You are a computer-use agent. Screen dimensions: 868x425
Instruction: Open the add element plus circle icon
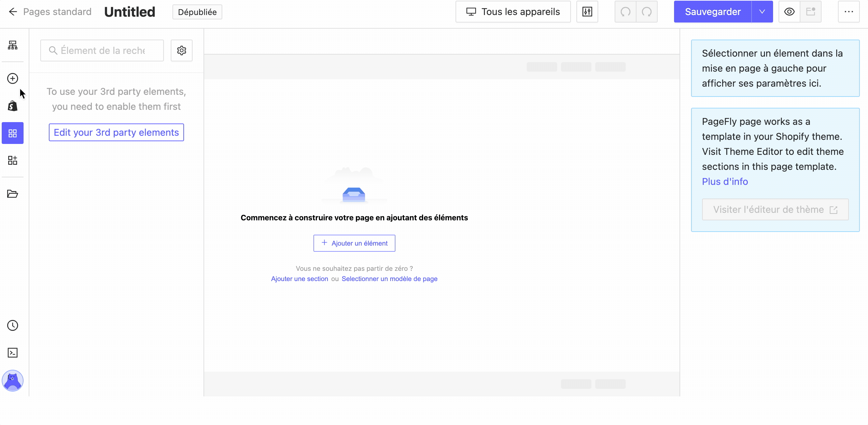click(x=13, y=78)
